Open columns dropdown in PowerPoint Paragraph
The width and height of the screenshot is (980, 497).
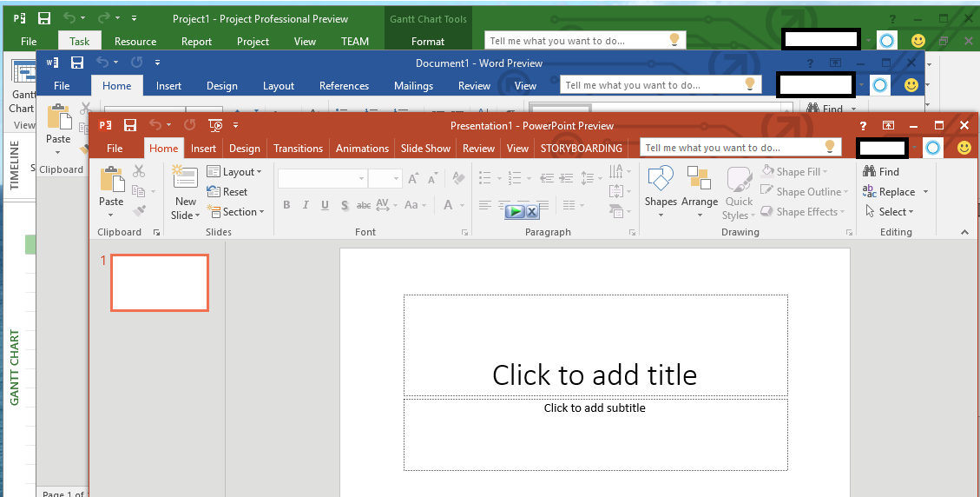pos(572,205)
